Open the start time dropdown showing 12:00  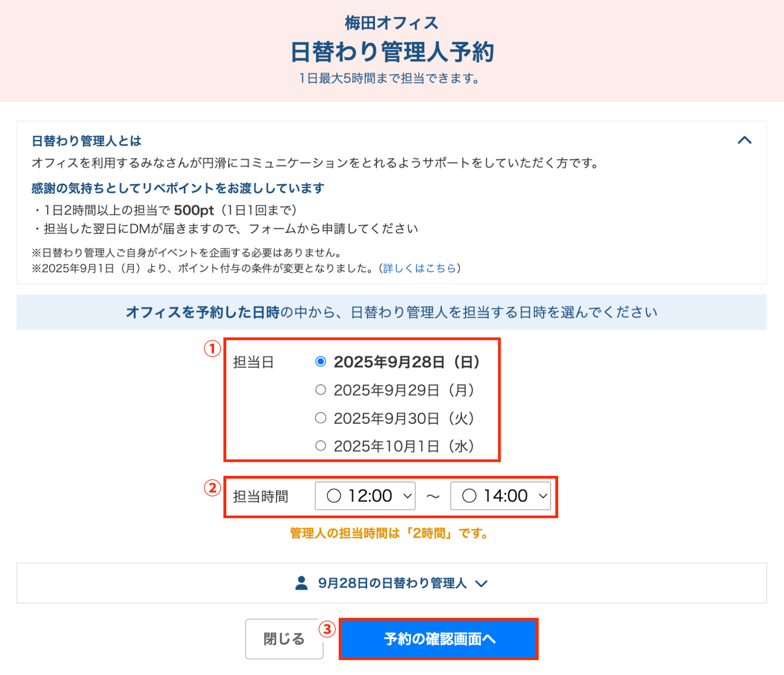(x=365, y=496)
